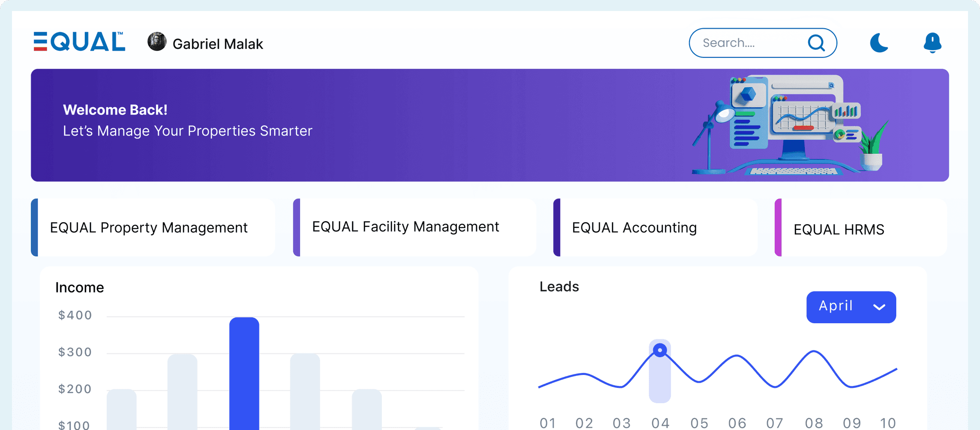Select day 10 on Leads axis
The image size is (980, 430).
[888, 423]
